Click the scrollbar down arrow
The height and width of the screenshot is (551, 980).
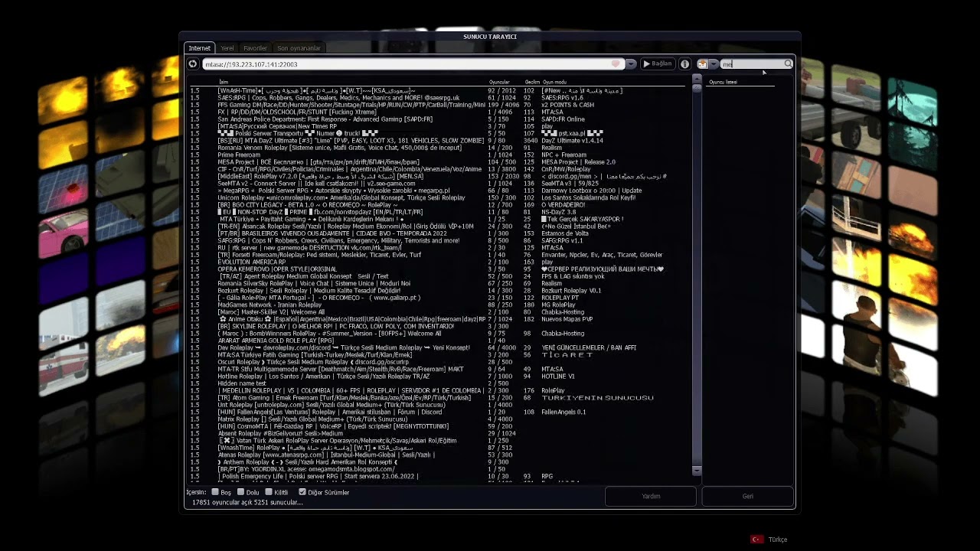click(697, 472)
